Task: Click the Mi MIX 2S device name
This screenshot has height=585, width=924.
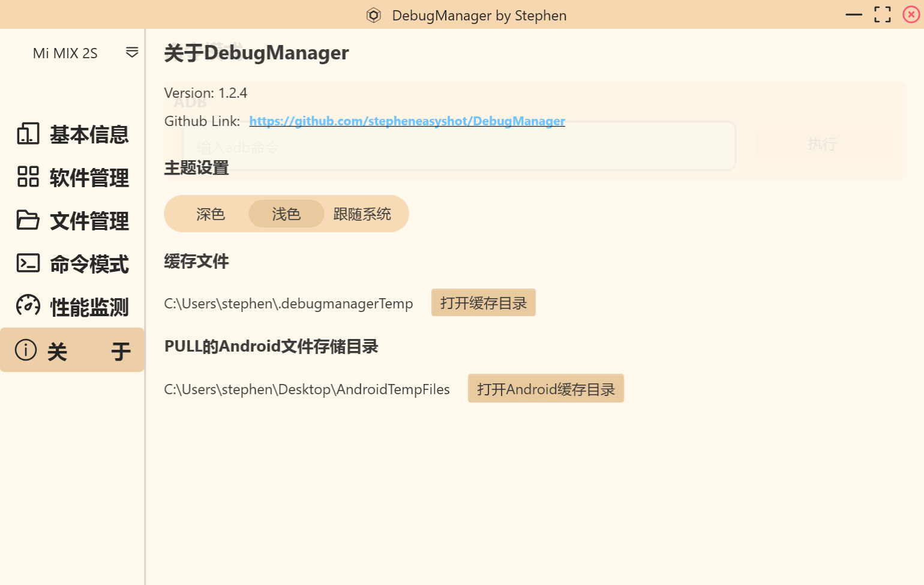Action: point(65,53)
